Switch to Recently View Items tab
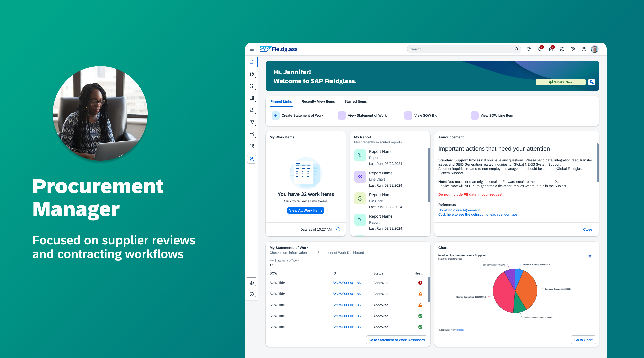The height and width of the screenshot is (358, 644). point(318,101)
